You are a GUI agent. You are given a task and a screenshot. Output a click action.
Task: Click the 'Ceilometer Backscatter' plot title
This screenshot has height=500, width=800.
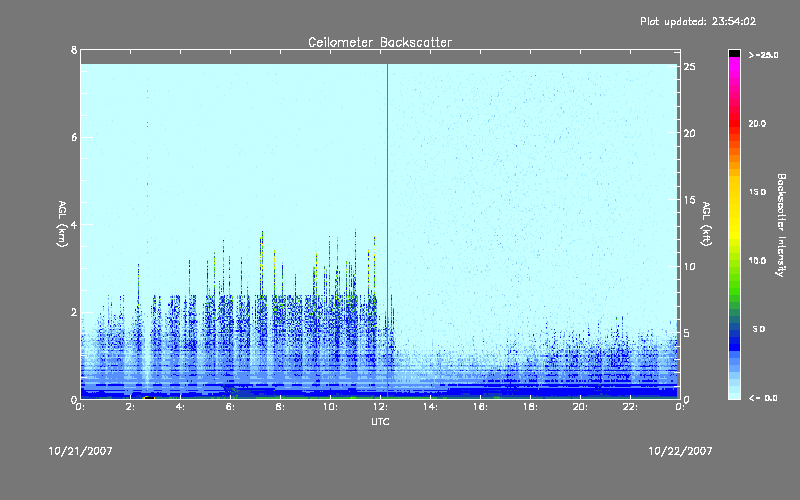point(380,42)
